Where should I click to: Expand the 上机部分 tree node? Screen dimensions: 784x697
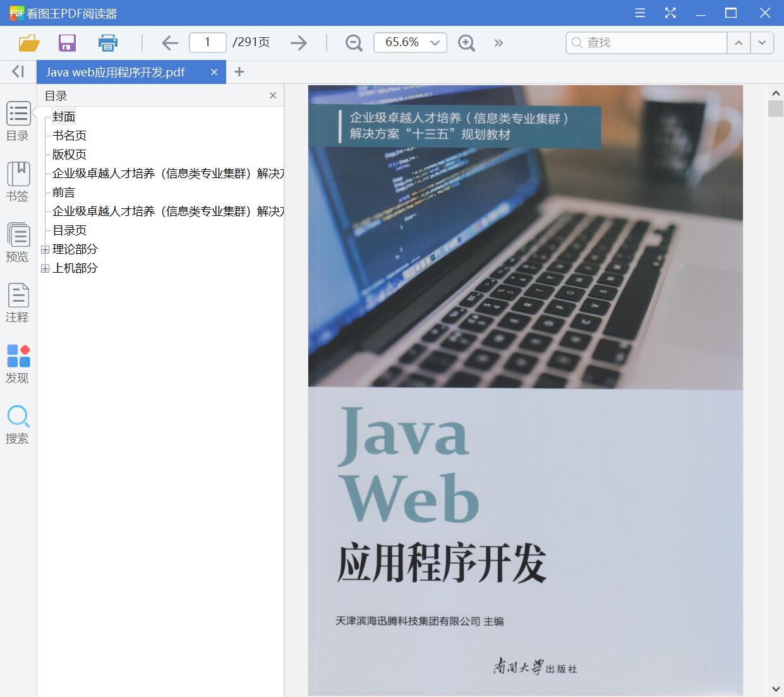tap(45, 269)
